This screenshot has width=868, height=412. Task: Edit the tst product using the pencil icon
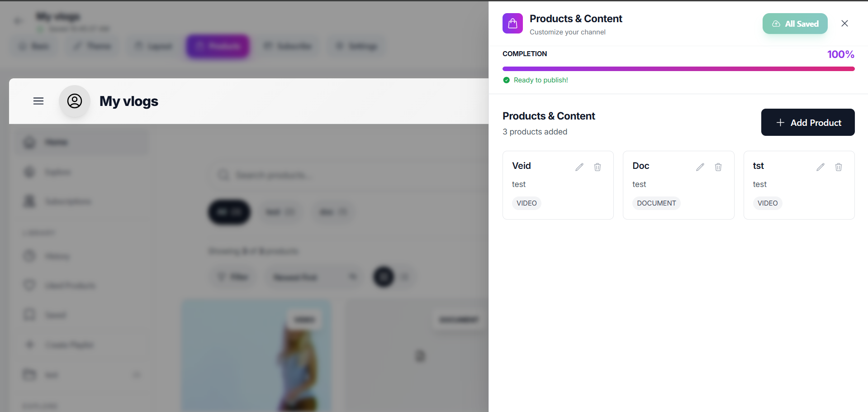pos(820,167)
